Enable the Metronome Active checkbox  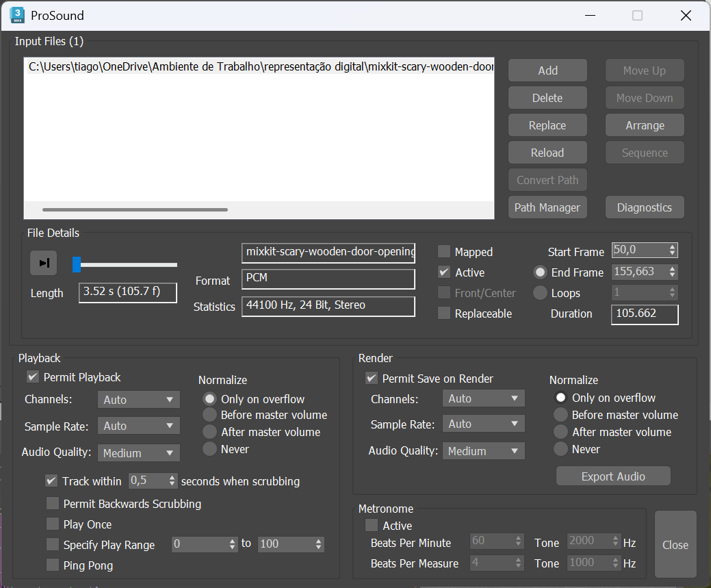(372, 526)
